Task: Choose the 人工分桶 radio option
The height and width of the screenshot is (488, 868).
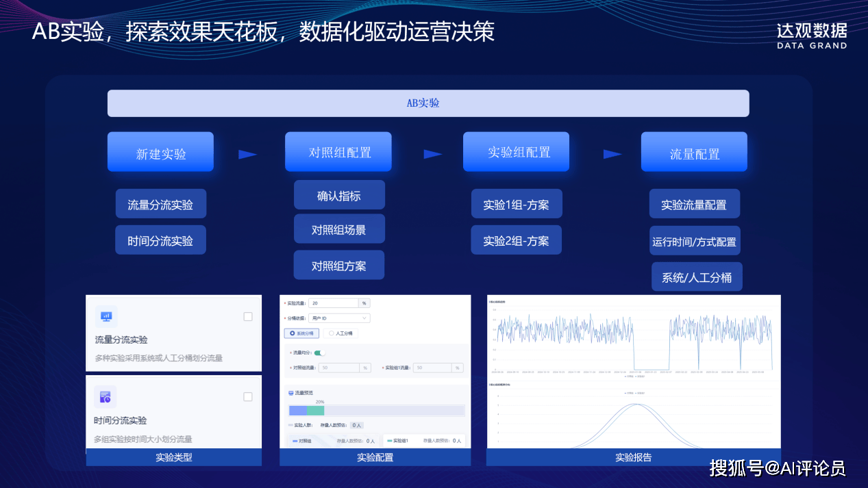Action: coord(340,333)
